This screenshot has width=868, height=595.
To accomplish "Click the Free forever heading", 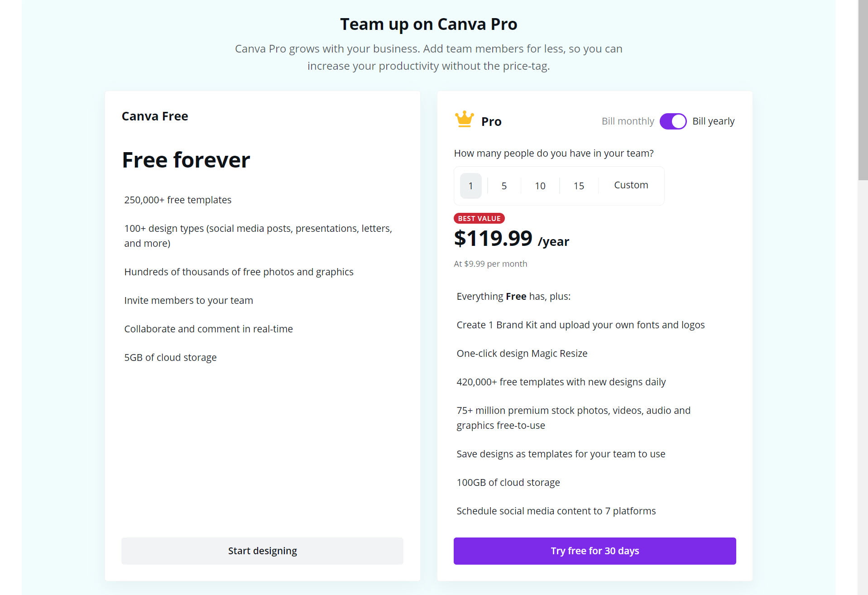I will [x=186, y=160].
